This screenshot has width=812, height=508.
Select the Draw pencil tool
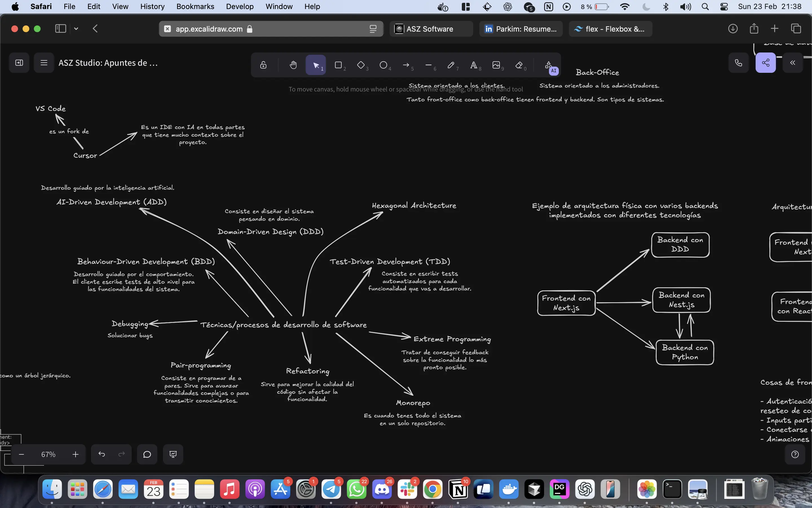[451, 65]
